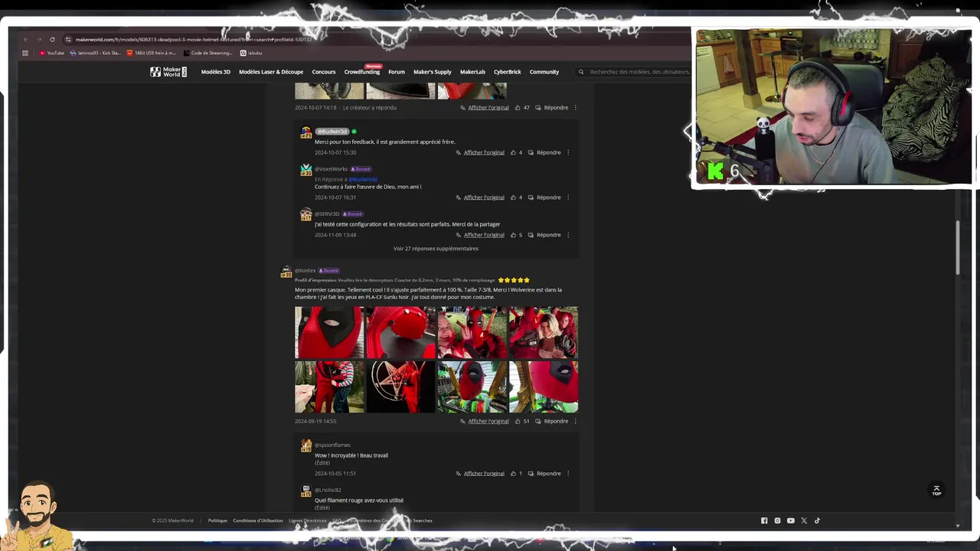This screenshot has width=980, height=551.
Task: Open options menu for VoxelWorks' reply
Action: (568, 197)
